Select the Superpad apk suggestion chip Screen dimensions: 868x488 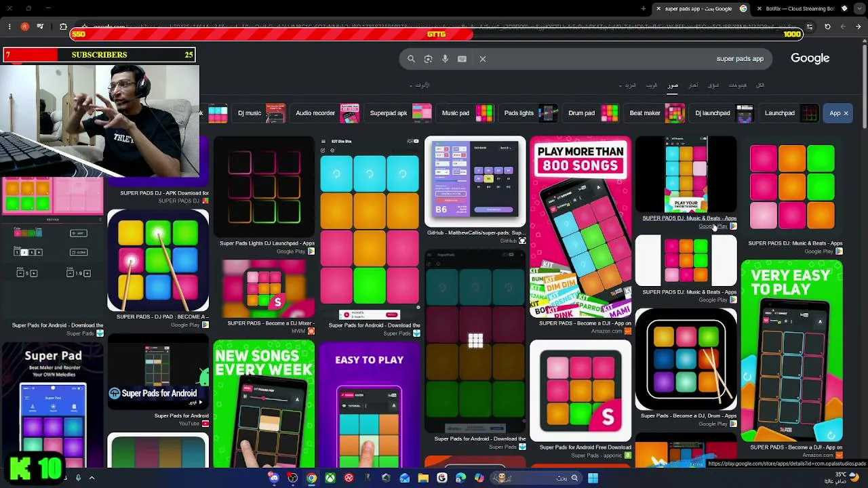(x=399, y=113)
